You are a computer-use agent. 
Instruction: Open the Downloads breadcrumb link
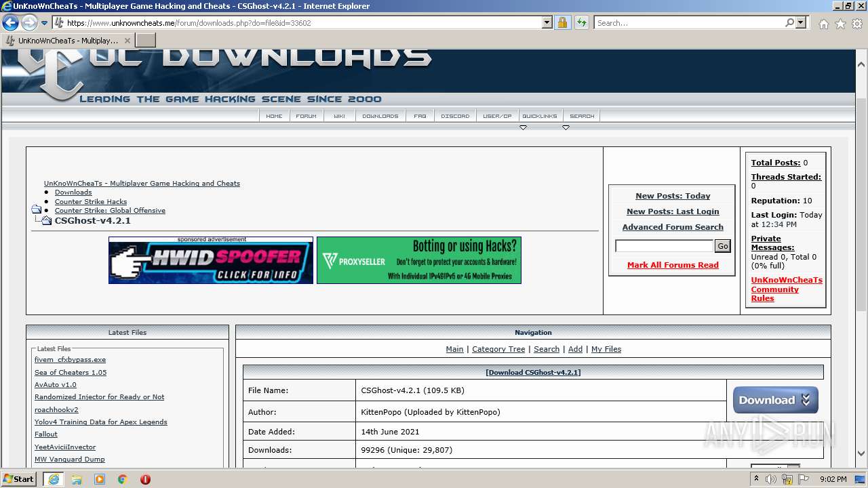coord(73,192)
